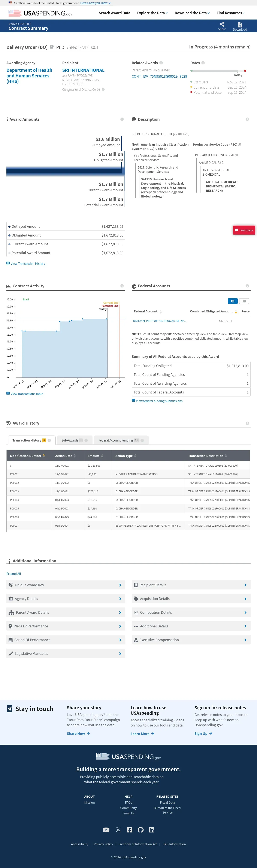Click the PSC glossary icon
Screen dimensions: 257x868
pos(239,145)
